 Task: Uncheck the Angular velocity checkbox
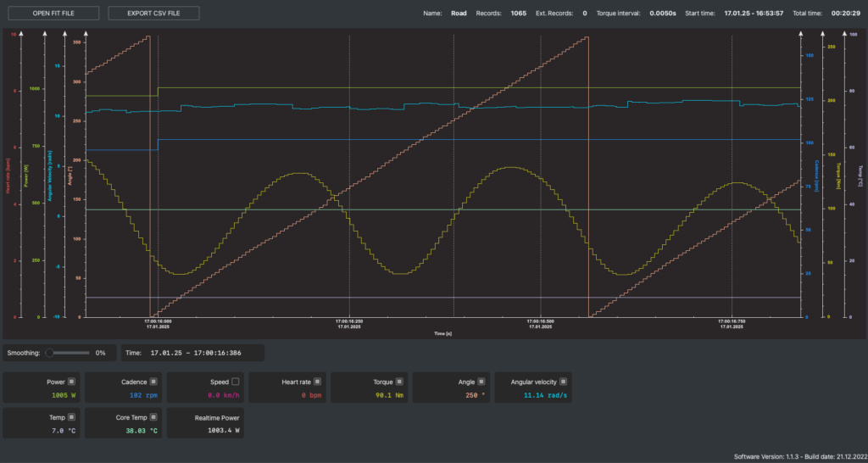click(x=564, y=382)
